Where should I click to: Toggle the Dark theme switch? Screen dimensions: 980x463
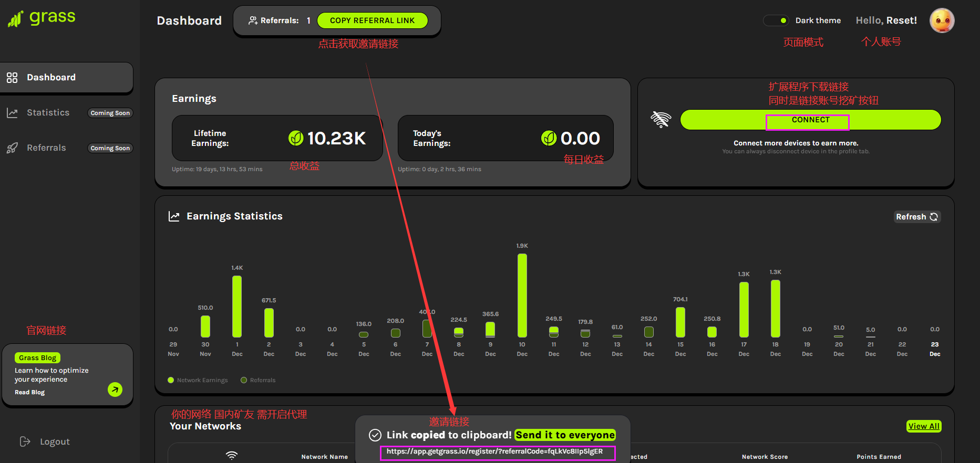[776, 20]
